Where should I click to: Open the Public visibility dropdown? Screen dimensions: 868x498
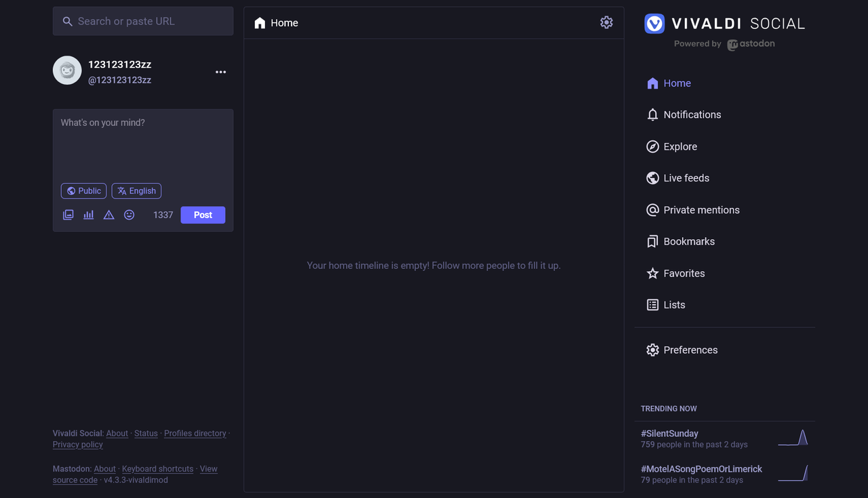point(83,191)
